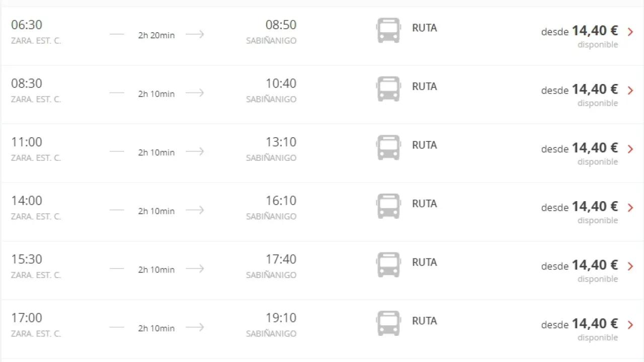The width and height of the screenshot is (644, 362).
Task: Select the 14,40 € price for 06:30 bus
Action: pyautogui.click(x=595, y=31)
